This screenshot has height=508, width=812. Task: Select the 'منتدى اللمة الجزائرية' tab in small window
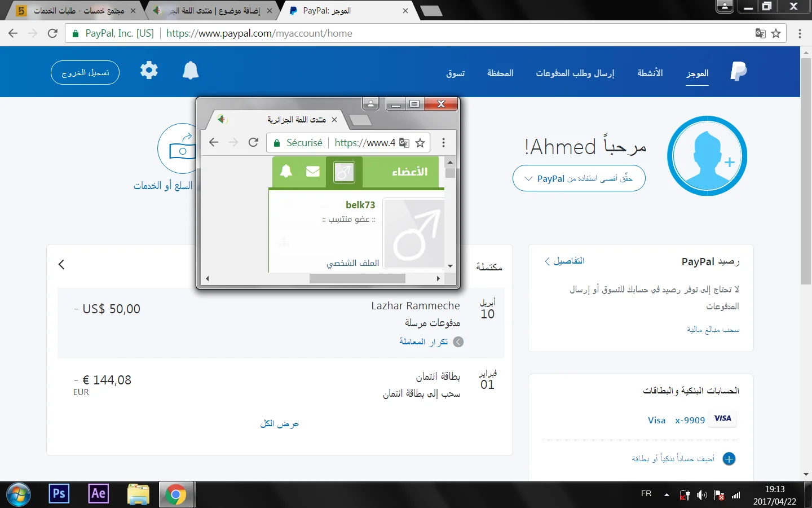276,120
